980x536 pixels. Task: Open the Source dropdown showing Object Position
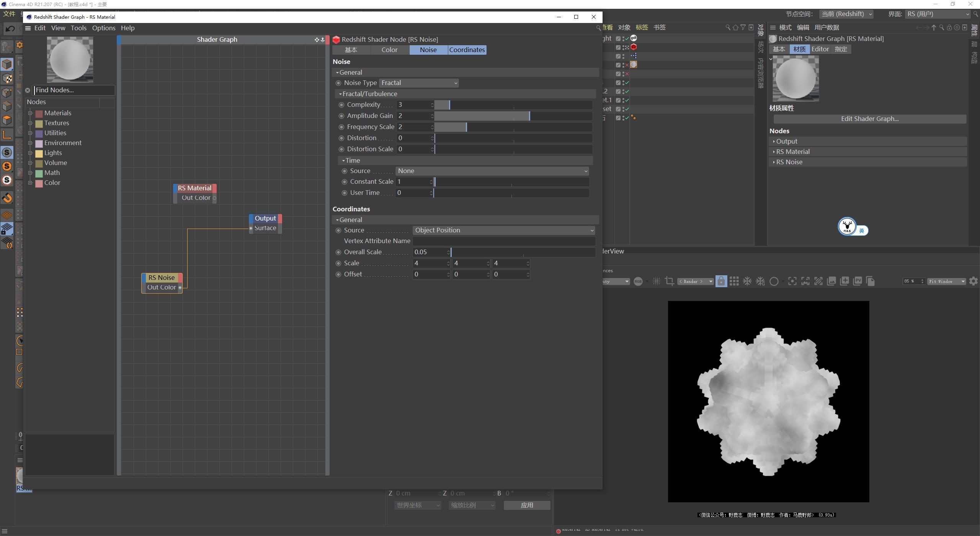click(x=503, y=230)
